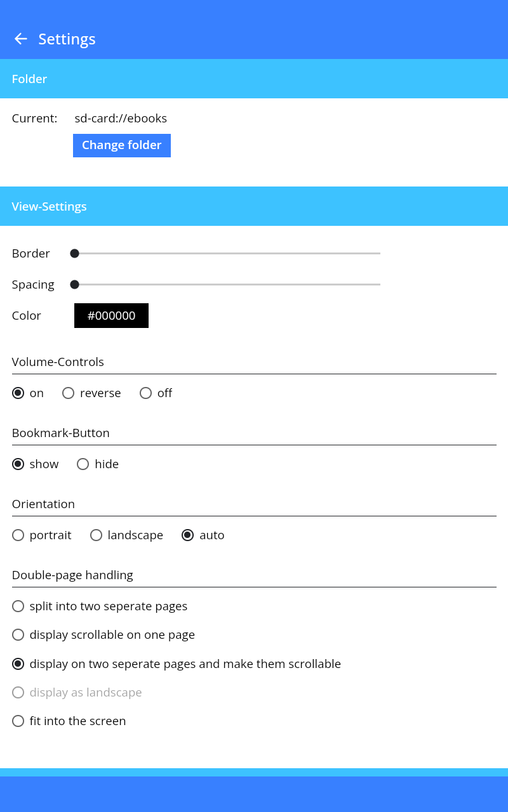508x812 pixels.
Task: Turn Volume-Controls off
Action: pos(146,393)
